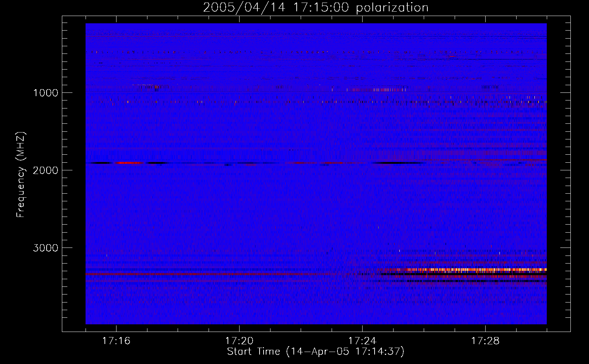Screen dimensions: 589x364
Task: Click the 2000 frequency tick label
Action: pos(46,170)
